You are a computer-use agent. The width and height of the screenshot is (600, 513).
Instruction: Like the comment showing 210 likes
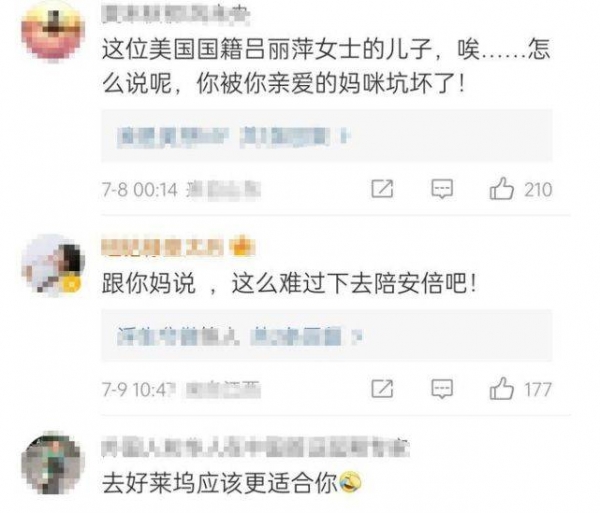501,189
